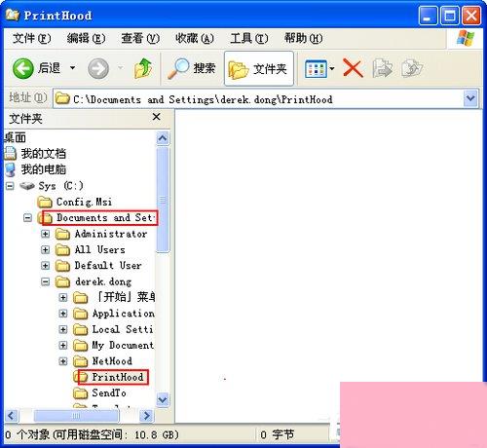This screenshot has width=487, height=448.
Task: Select the Application Data folder
Action: 124,314
